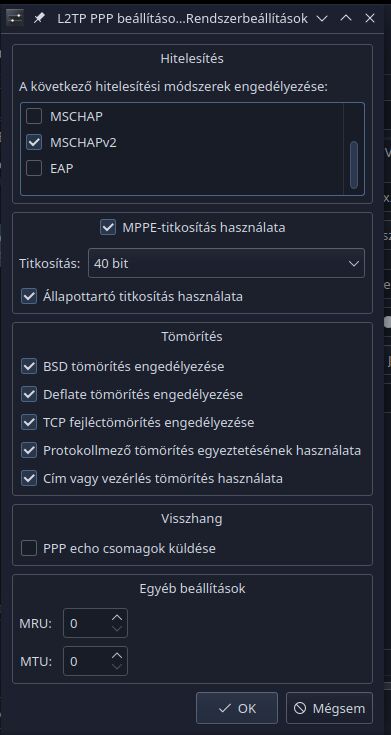Cancel with the Mégsem button
The height and width of the screenshot is (735, 391).
[x=329, y=708]
